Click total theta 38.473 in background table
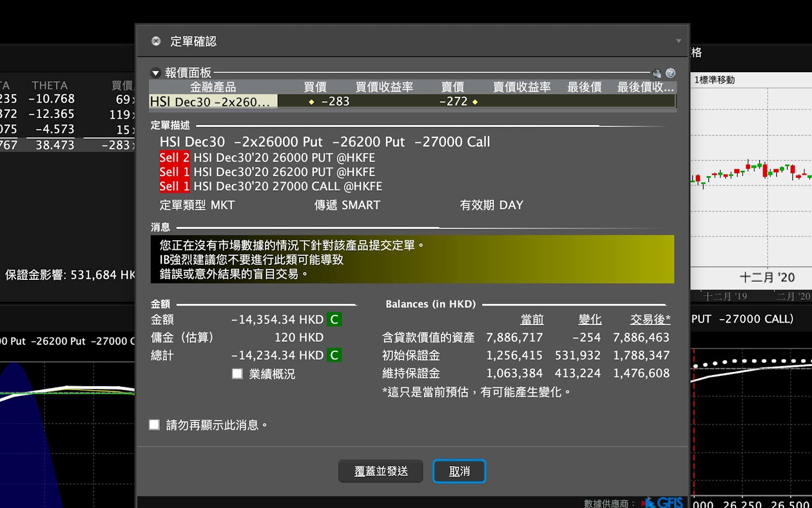The height and width of the screenshot is (508, 812). coord(55,145)
